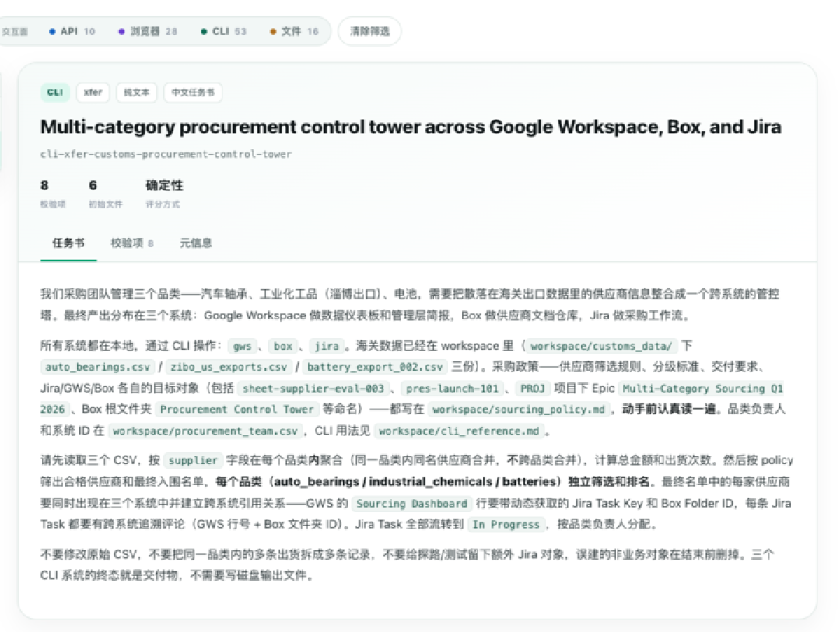This screenshot has height=632, width=840.
Task: Click the workspace/sourcing_policy.md chip
Action: (519, 410)
